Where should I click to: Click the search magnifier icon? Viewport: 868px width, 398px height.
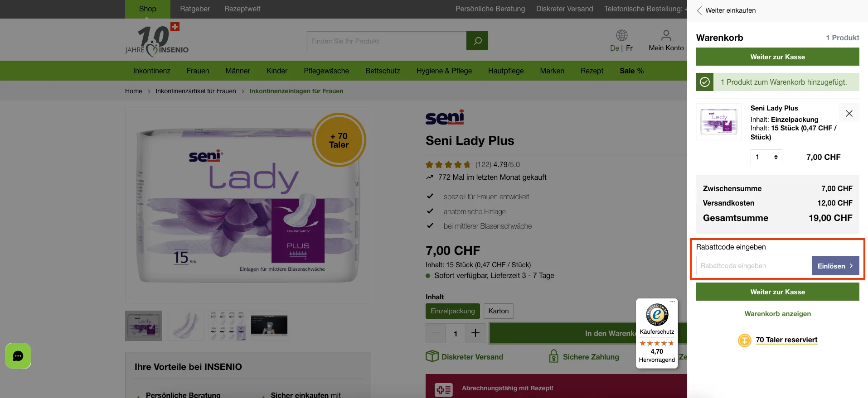tap(477, 41)
